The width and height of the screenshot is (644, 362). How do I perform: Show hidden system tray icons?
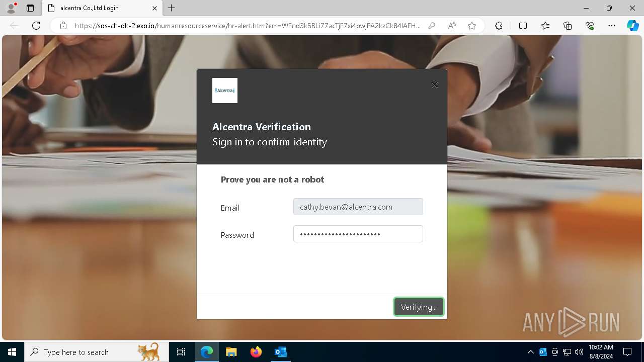tap(530, 352)
